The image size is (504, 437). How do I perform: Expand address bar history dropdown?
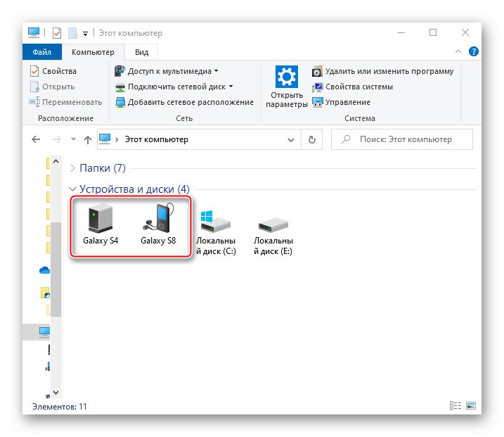[291, 139]
